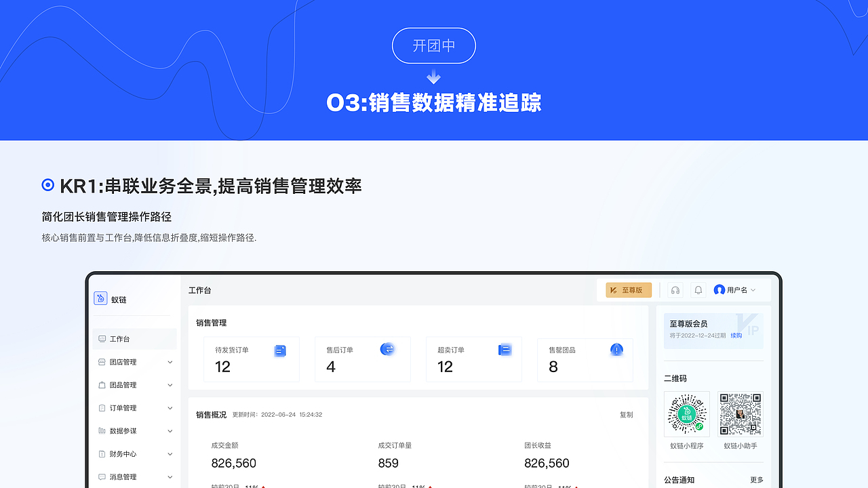Open 团品管理 menu label

coord(123,385)
